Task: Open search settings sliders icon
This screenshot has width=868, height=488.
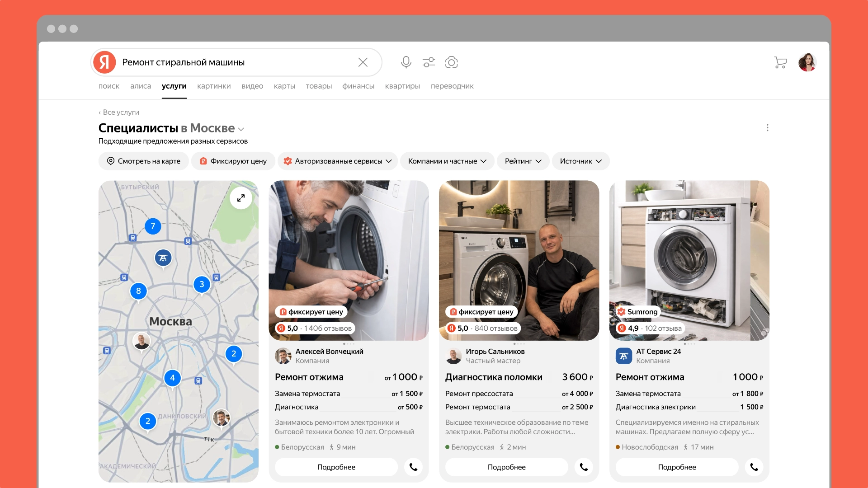Action: point(429,62)
